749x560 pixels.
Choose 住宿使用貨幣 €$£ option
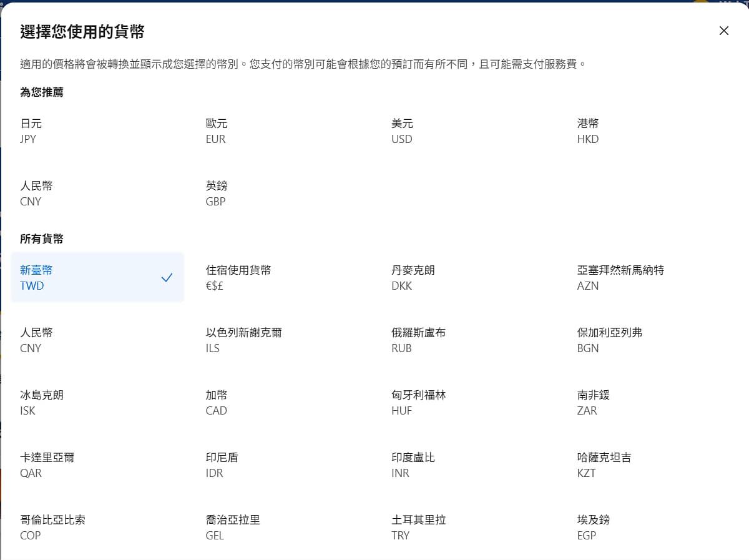[x=238, y=278]
